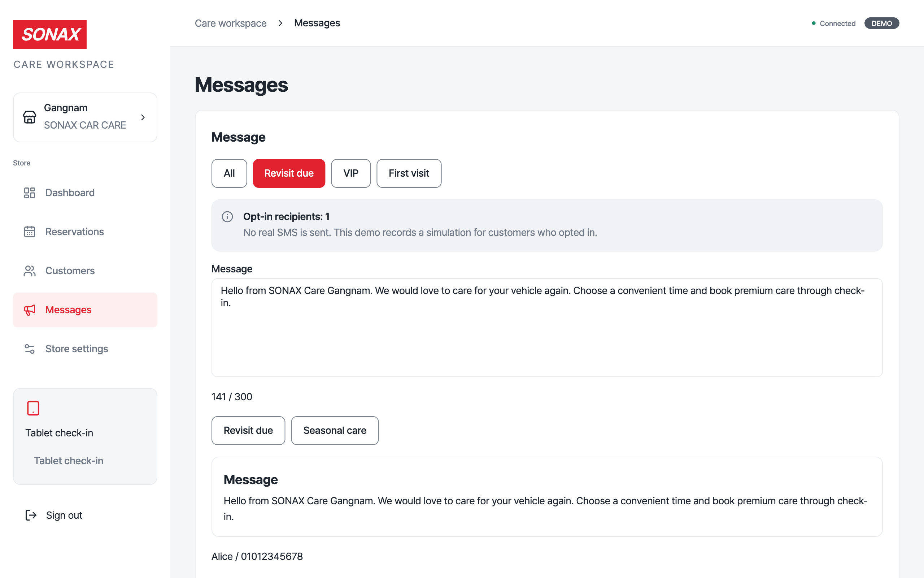The height and width of the screenshot is (578, 924).
Task: Click the Tablet check-in card title
Action: point(59,433)
